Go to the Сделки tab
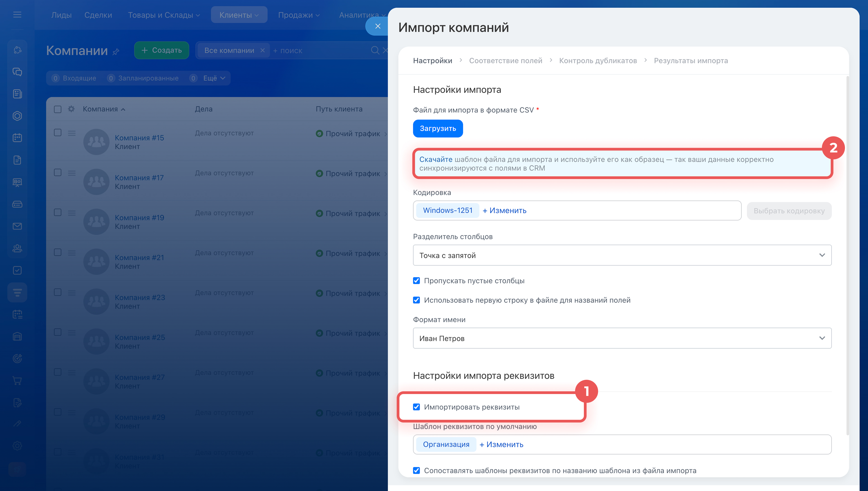 (98, 15)
